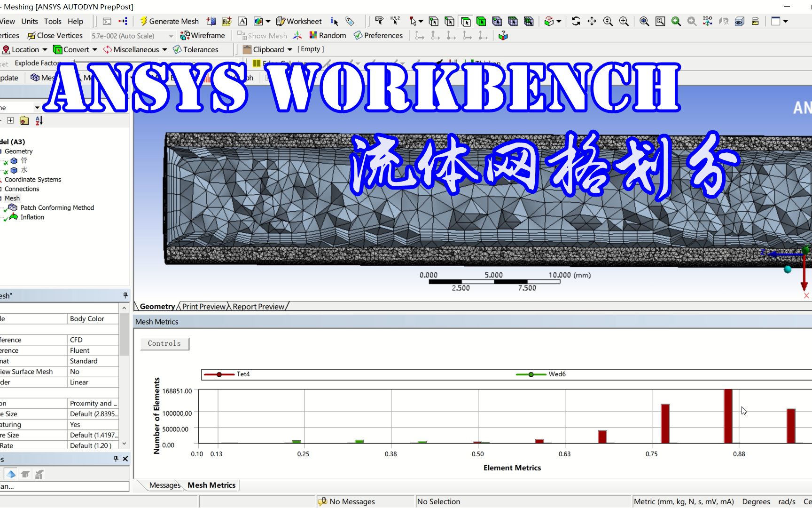The image size is (812, 508).
Task: Select Connections in the outline
Action: 22,189
